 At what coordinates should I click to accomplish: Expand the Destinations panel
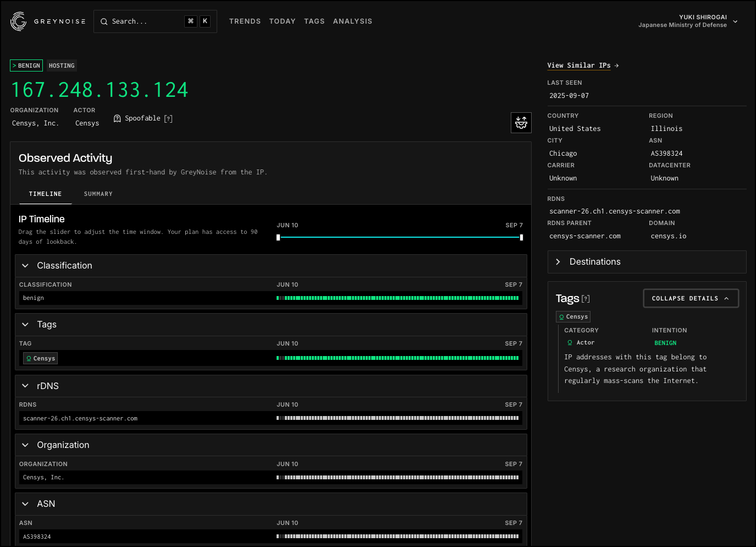tap(647, 262)
